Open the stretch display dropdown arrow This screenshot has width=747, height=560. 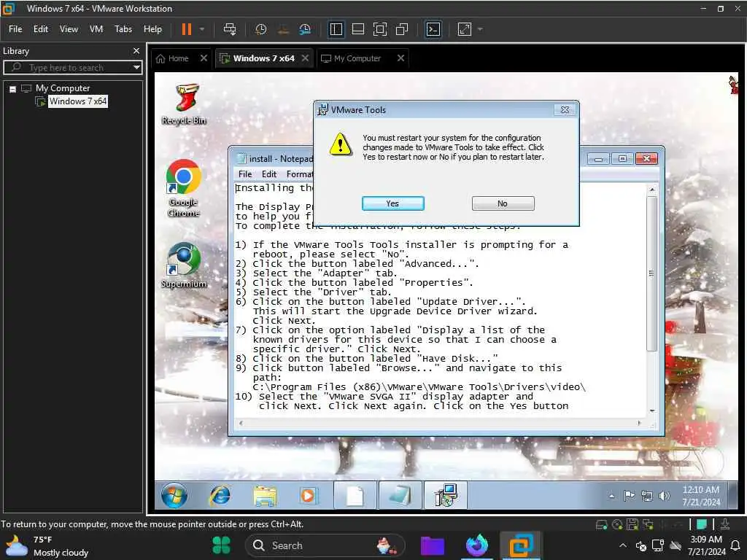[x=480, y=29]
